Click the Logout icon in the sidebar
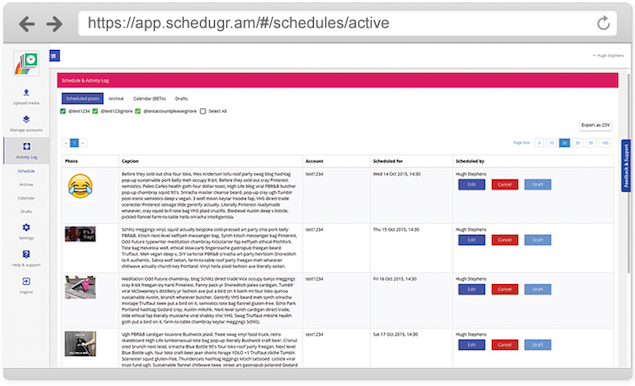The height and width of the screenshot is (386, 635). (x=26, y=281)
